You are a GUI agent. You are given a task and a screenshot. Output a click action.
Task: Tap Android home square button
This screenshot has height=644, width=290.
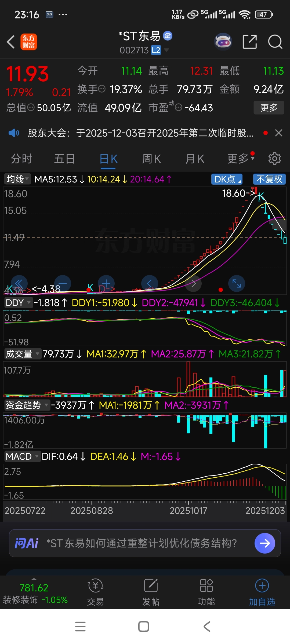point(144,627)
